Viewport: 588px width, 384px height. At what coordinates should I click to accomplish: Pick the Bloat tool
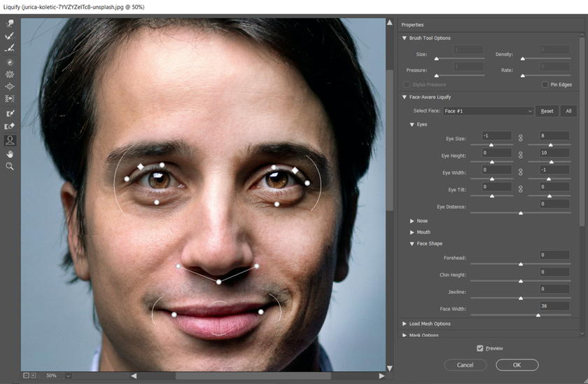[x=10, y=87]
